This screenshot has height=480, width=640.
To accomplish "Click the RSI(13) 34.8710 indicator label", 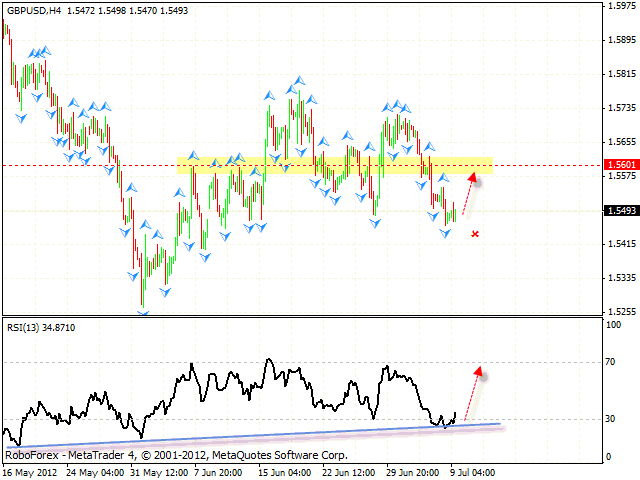I will (40, 327).
